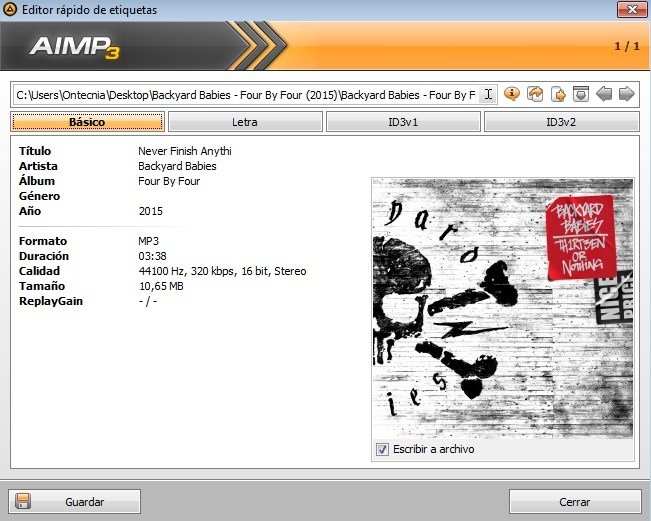Click the year value 2015
Viewport: 651px width, 521px height.
151,211
